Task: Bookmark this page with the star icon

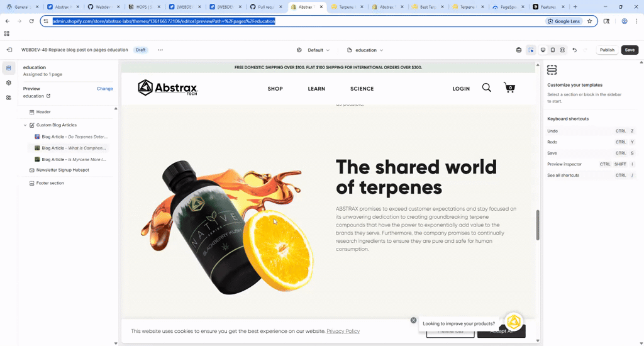Action: [589, 21]
